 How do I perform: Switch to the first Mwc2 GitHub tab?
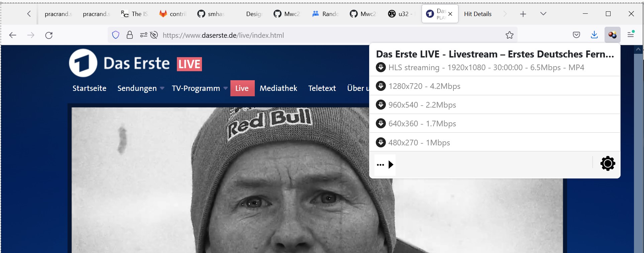click(x=288, y=14)
